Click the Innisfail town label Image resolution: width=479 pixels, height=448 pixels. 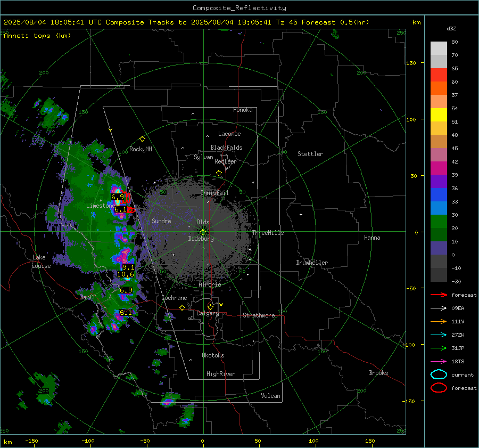(x=214, y=193)
